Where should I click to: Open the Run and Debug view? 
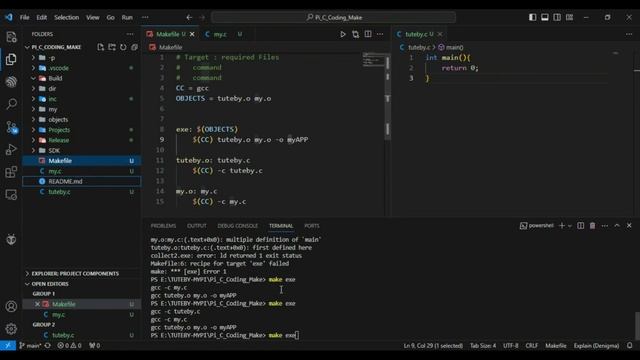pos(11,149)
